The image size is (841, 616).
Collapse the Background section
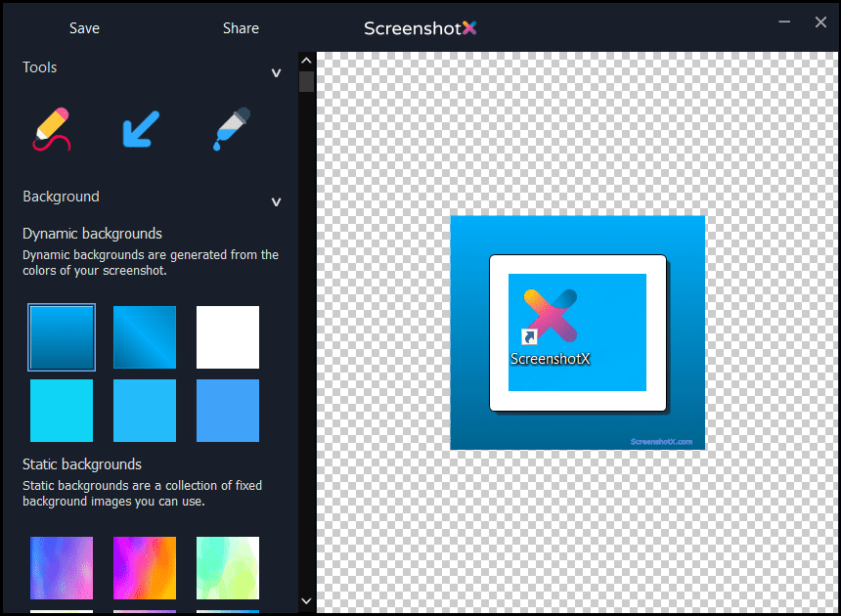(x=276, y=202)
